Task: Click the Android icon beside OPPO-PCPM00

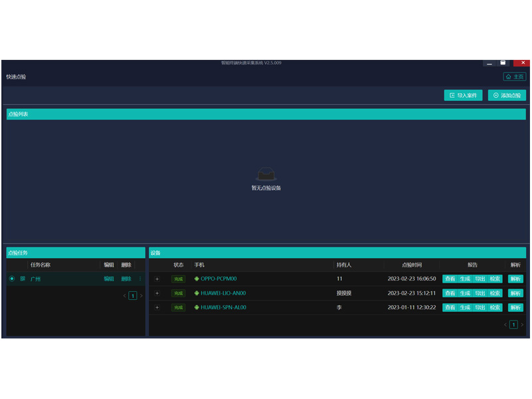Action: click(197, 279)
